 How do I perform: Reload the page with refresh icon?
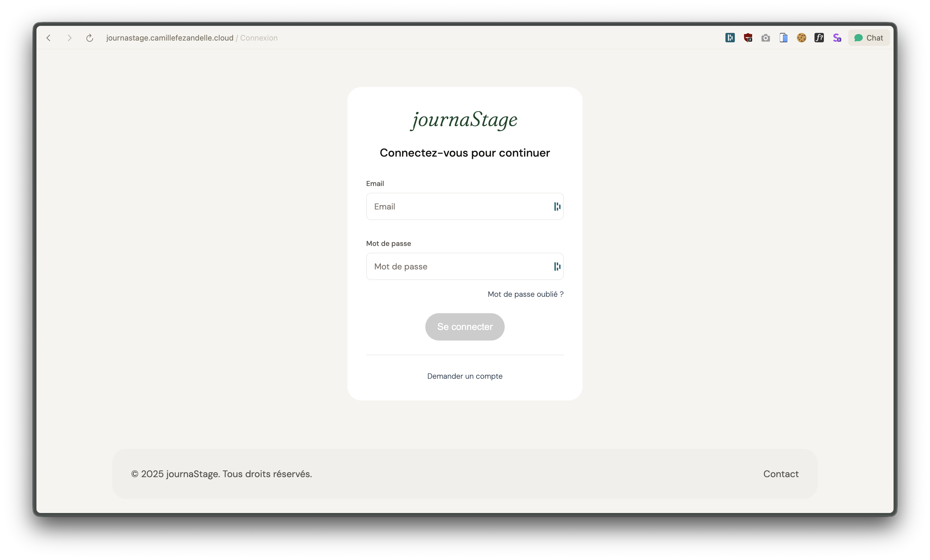89,38
